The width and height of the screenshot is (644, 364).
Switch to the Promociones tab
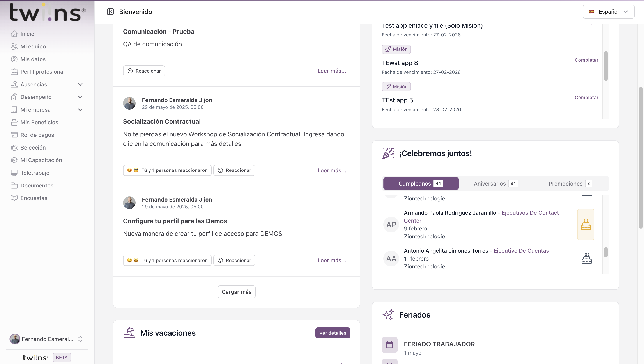[x=570, y=184]
